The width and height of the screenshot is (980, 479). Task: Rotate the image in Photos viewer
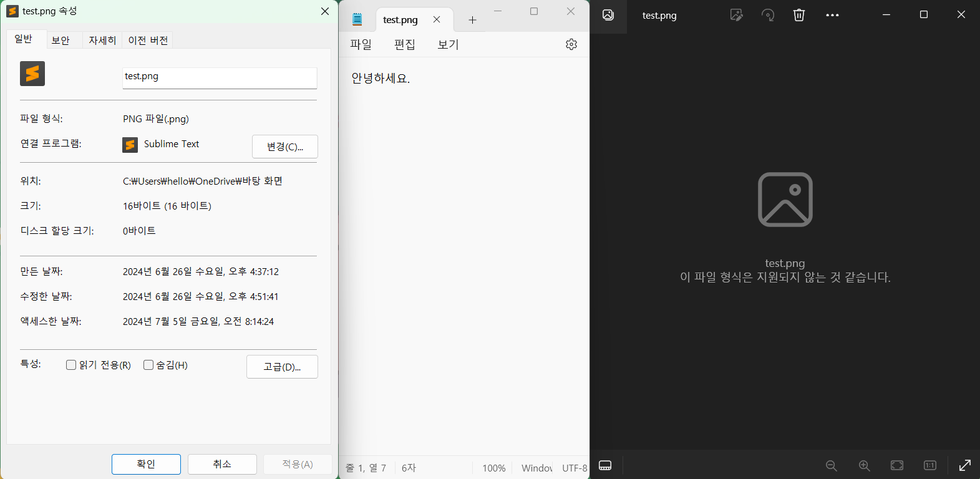(x=768, y=15)
